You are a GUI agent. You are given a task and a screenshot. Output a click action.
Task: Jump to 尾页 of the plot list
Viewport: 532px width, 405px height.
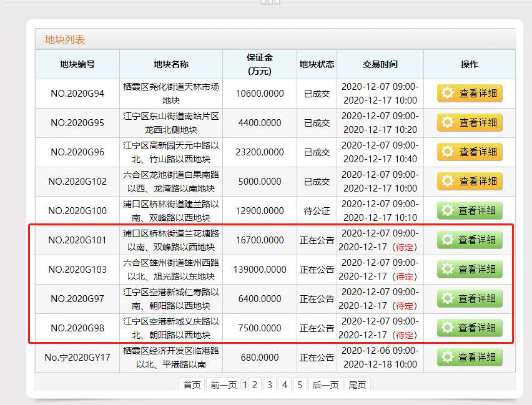pyautogui.click(x=357, y=385)
